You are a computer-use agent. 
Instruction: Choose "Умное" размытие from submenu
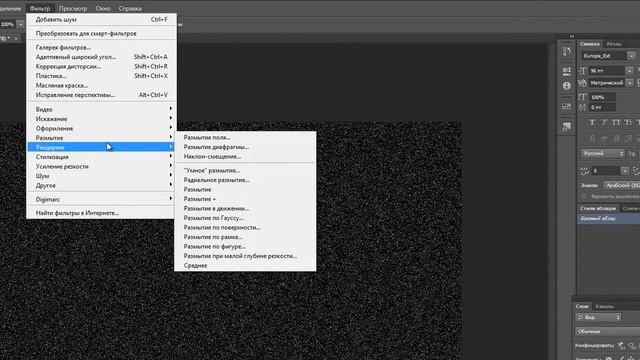[245, 171]
